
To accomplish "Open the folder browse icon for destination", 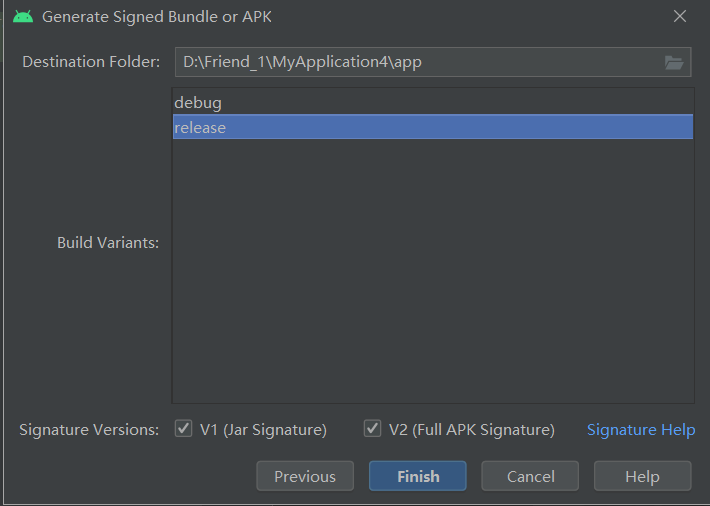I will pos(674,62).
